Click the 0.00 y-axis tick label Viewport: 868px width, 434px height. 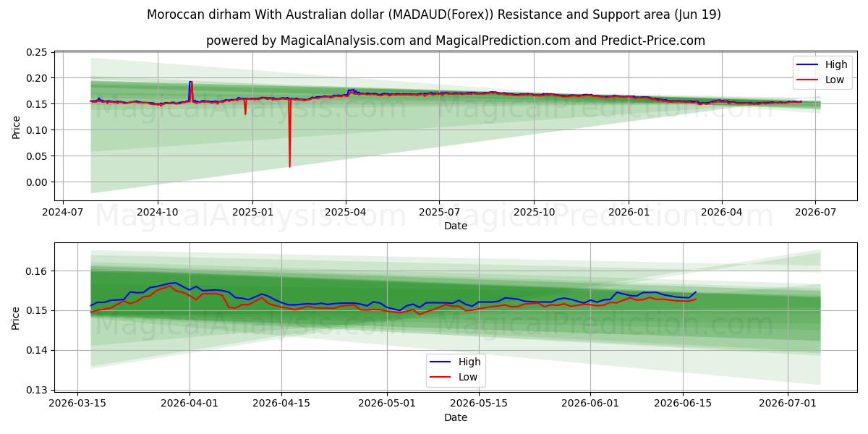pos(37,182)
